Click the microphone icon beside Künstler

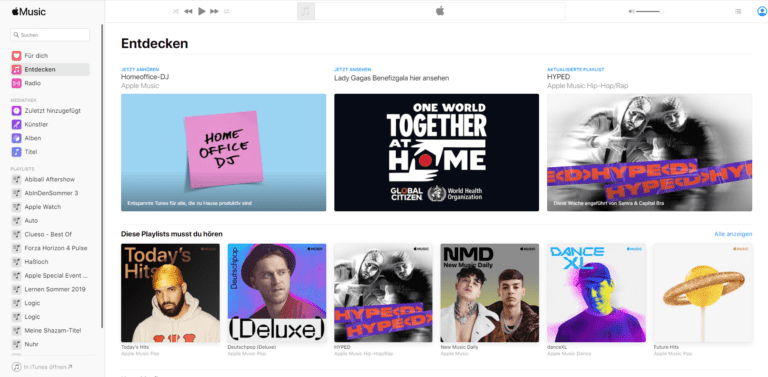(17, 124)
